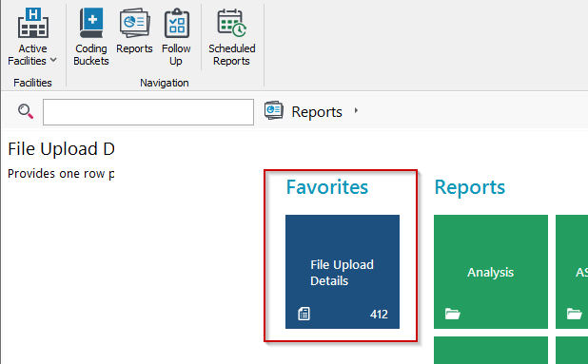Click the document icon on File Upload Details
Viewport: 588px width, 364px height.
pyautogui.click(x=304, y=314)
